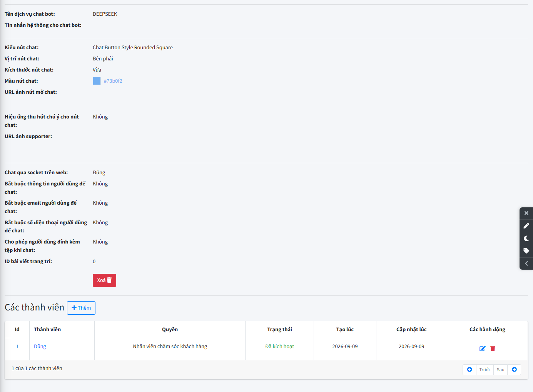Click the Vừa size value
Viewport: 533px width, 392px height.
(x=97, y=70)
